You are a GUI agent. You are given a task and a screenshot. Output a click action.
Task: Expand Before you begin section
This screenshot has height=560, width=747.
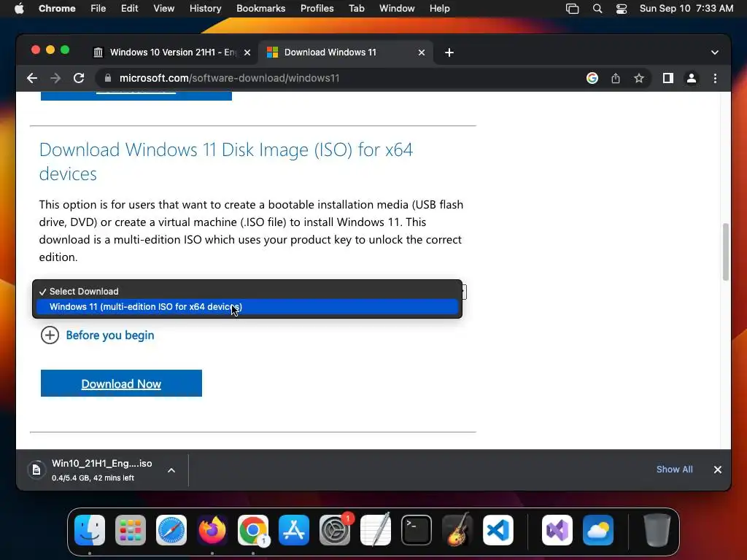[98, 335]
